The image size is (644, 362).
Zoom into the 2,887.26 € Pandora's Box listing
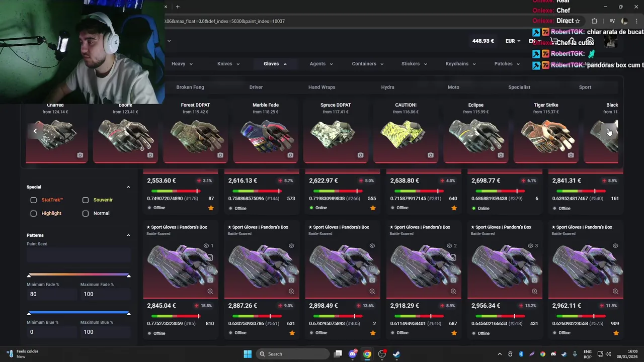coord(291,291)
